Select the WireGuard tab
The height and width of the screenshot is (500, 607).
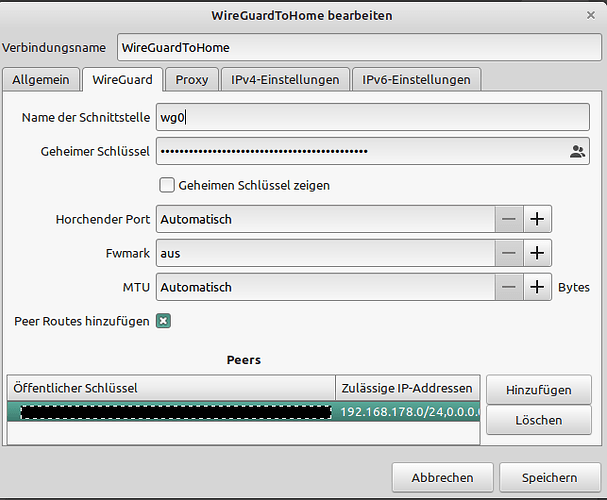click(122, 80)
